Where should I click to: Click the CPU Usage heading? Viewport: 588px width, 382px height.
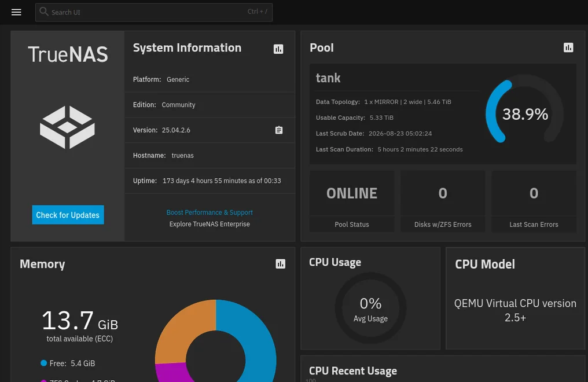[x=335, y=262]
